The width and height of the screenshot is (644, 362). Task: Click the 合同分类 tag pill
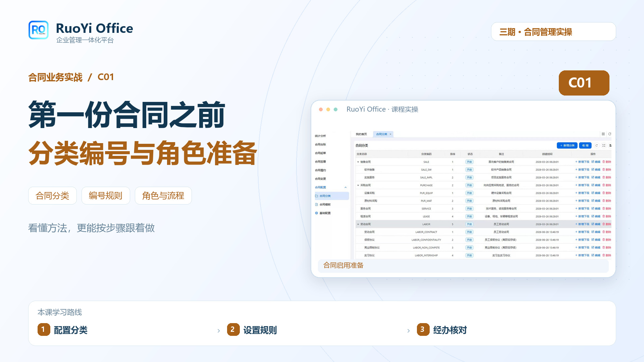(52, 195)
